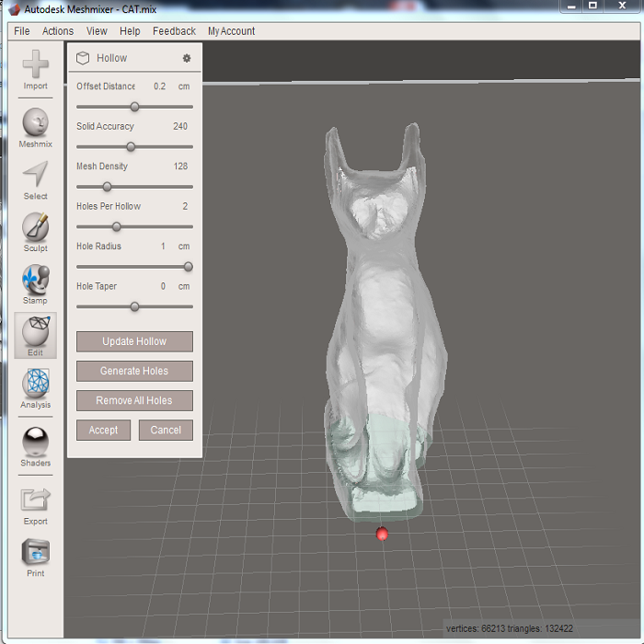Click the Remove All Holes button
Viewport: 644px width, 644px height.
134,400
